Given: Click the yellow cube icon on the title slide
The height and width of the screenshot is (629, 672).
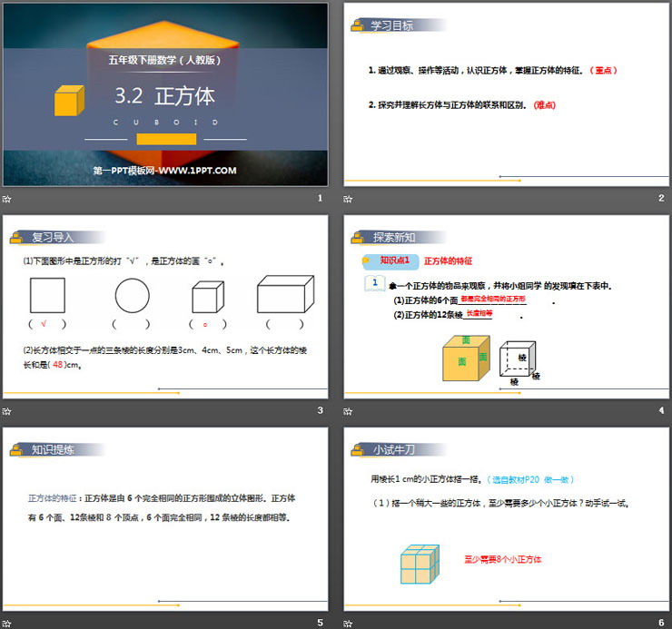Looking at the screenshot, I should point(69,100).
